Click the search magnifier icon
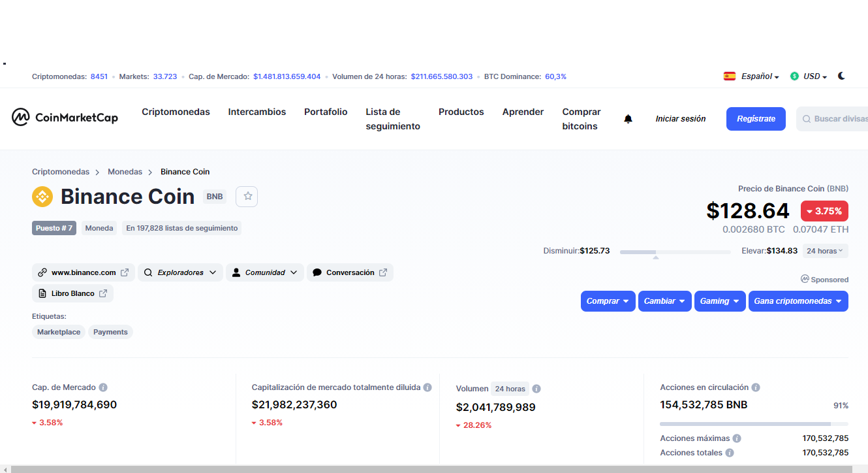This screenshot has height=473, width=868. tap(807, 119)
